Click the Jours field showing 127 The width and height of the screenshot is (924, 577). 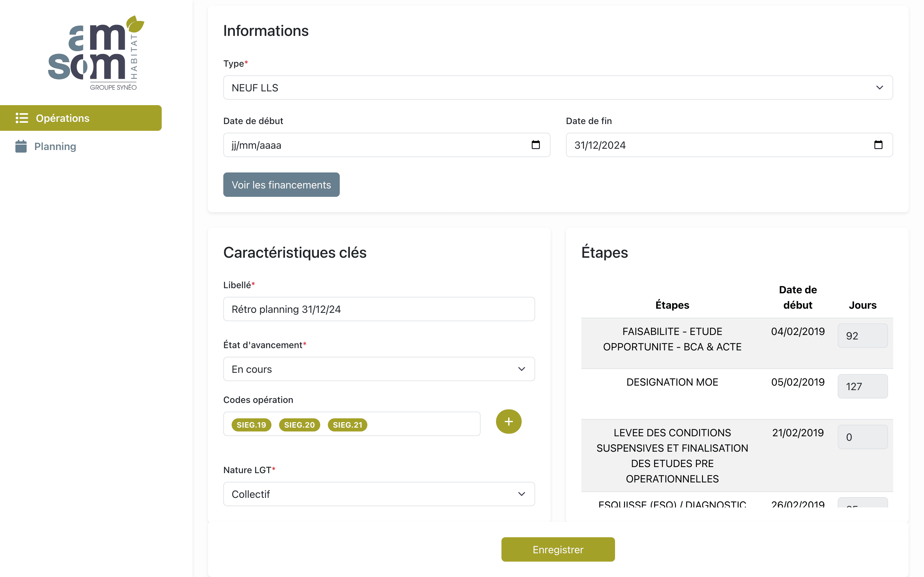point(862,386)
